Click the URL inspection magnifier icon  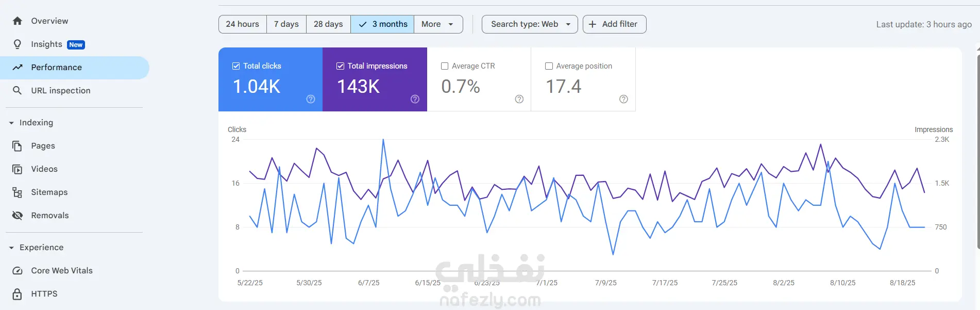click(18, 90)
